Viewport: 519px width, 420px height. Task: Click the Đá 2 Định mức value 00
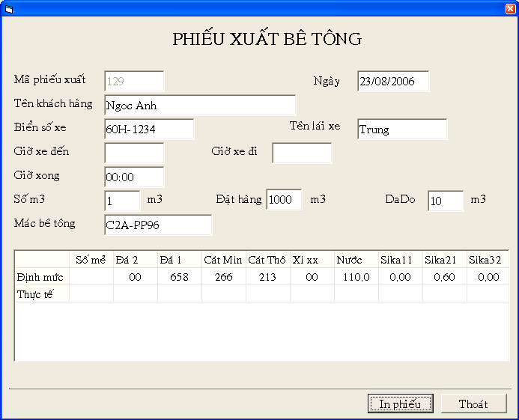click(136, 277)
